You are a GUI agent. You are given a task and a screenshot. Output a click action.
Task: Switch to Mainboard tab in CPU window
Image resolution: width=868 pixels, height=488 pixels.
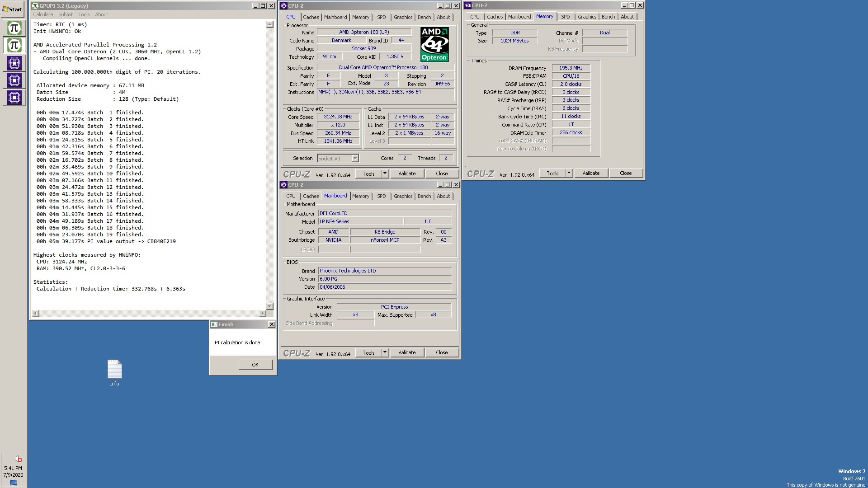click(x=335, y=17)
